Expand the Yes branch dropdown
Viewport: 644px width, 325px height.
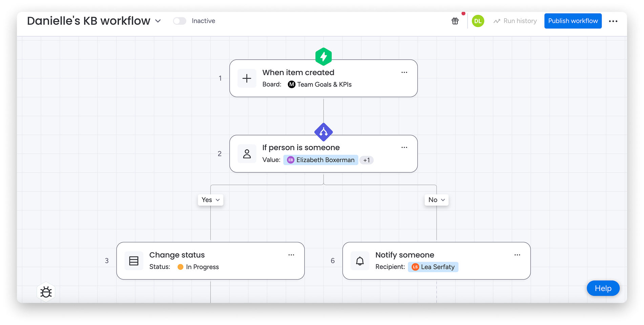click(210, 200)
